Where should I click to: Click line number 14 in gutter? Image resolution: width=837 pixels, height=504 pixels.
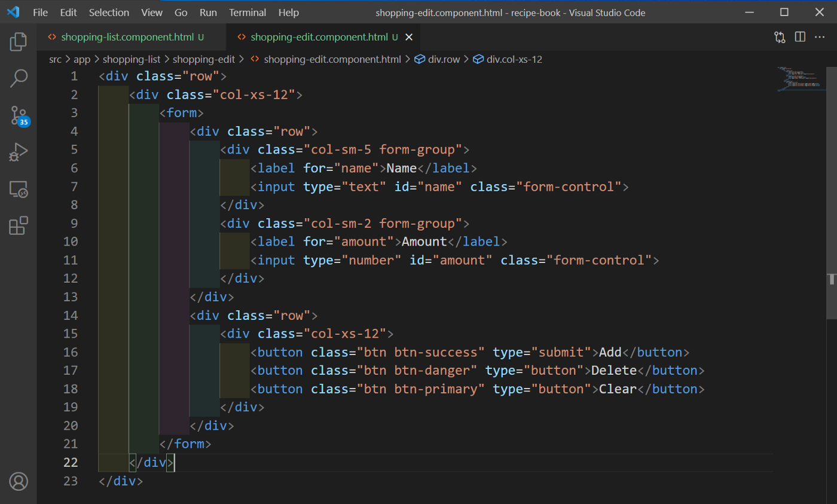point(71,315)
